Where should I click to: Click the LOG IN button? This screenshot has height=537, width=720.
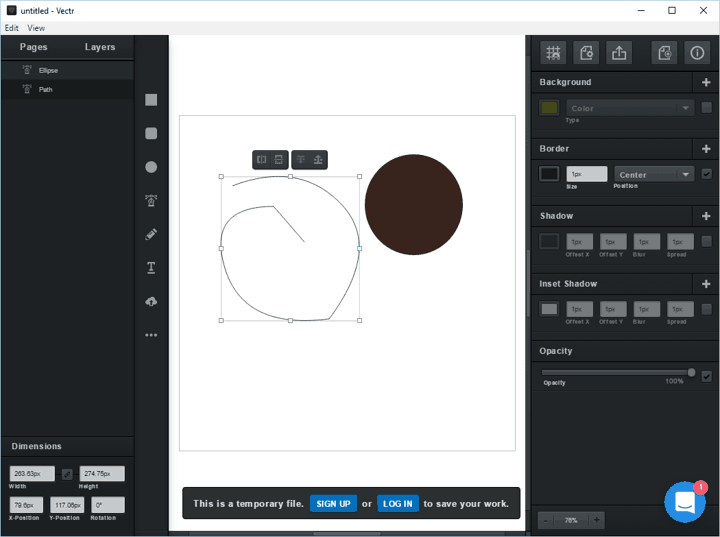(398, 504)
